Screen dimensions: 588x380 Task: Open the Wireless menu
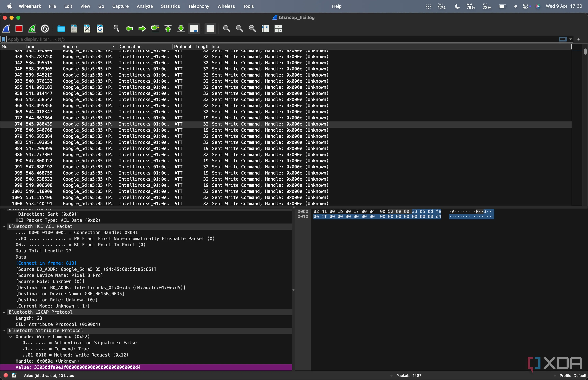click(226, 6)
